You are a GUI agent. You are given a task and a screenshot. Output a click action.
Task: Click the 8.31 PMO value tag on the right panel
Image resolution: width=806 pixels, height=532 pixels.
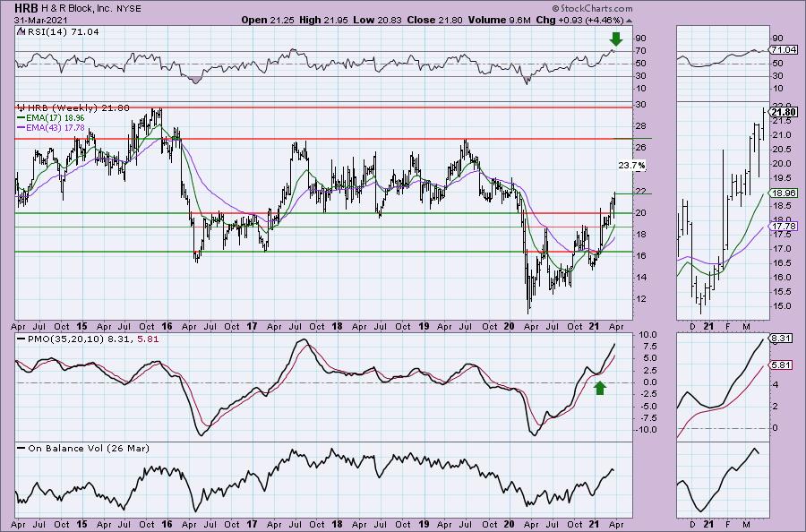coord(781,339)
